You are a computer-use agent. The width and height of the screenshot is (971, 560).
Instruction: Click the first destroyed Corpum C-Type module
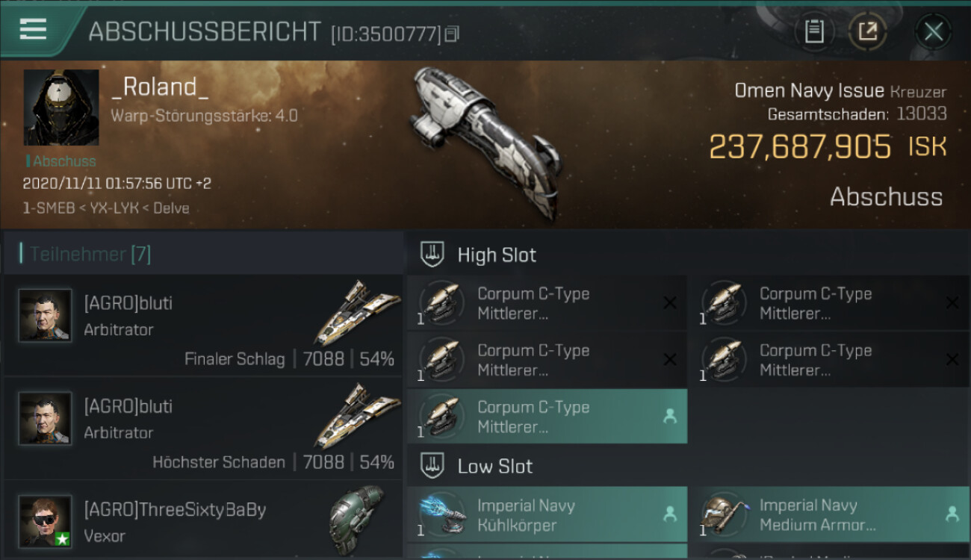point(547,303)
